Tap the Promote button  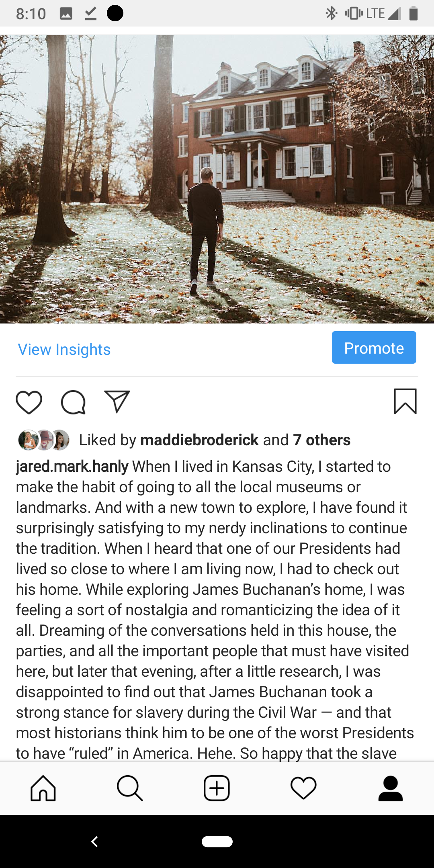(x=374, y=348)
